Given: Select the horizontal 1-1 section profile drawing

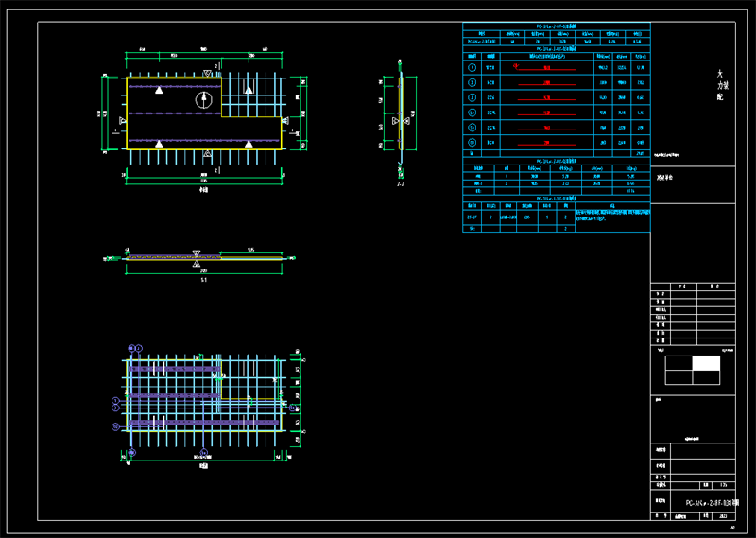Looking at the screenshot, I should (x=205, y=258).
